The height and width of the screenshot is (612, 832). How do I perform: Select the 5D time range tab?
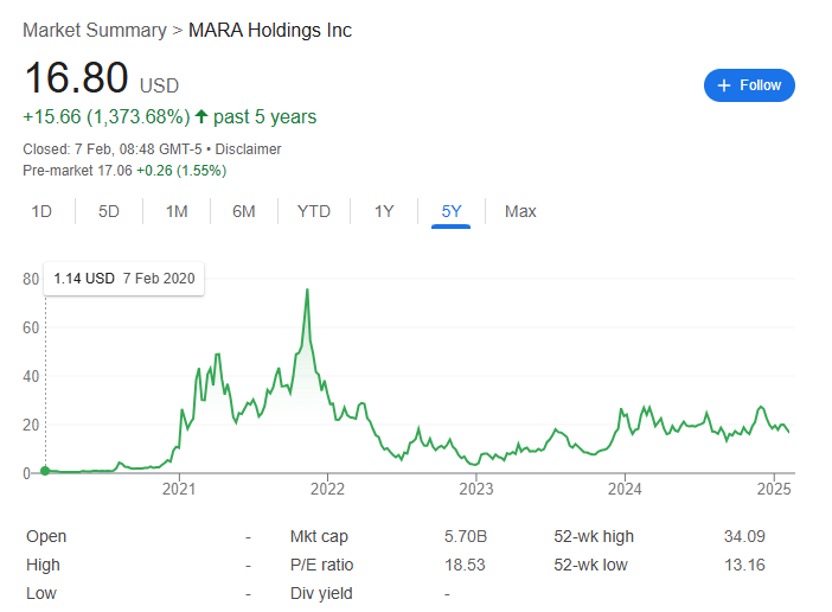point(109,211)
